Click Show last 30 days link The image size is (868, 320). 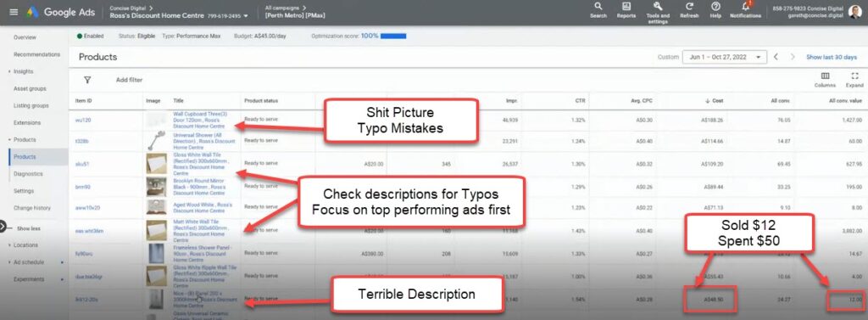point(832,57)
